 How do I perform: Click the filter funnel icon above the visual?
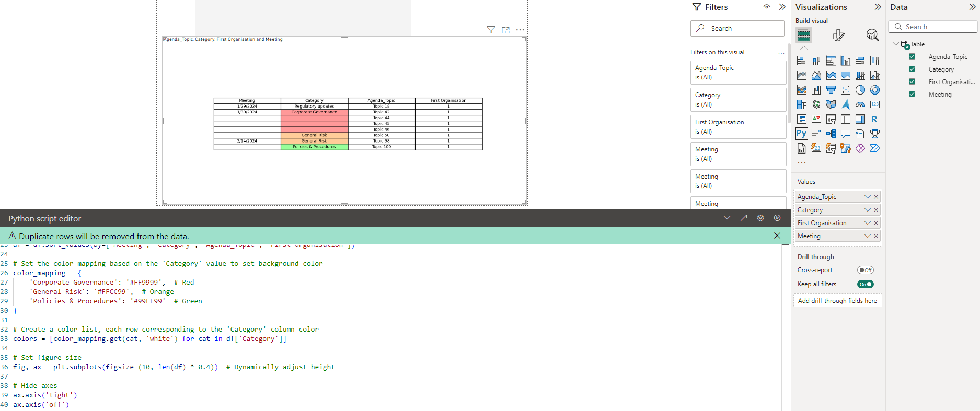pyautogui.click(x=491, y=30)
